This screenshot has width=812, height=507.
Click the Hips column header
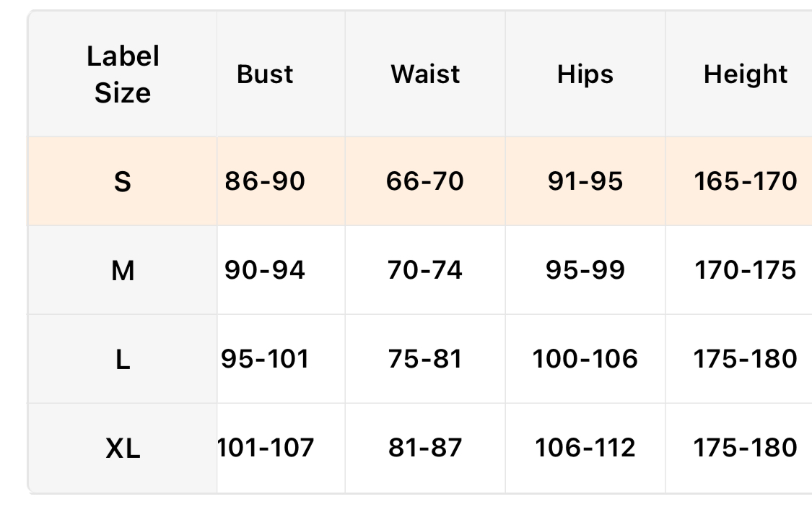pos(585,74)
